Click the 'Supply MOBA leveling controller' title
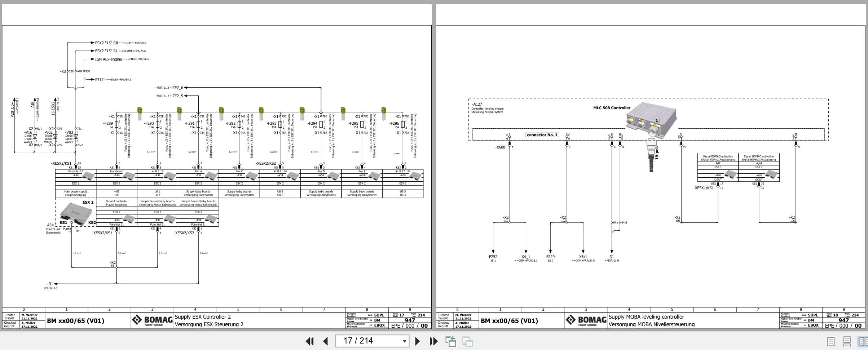Viewport: 868px width, 350px height. point(646,317)
